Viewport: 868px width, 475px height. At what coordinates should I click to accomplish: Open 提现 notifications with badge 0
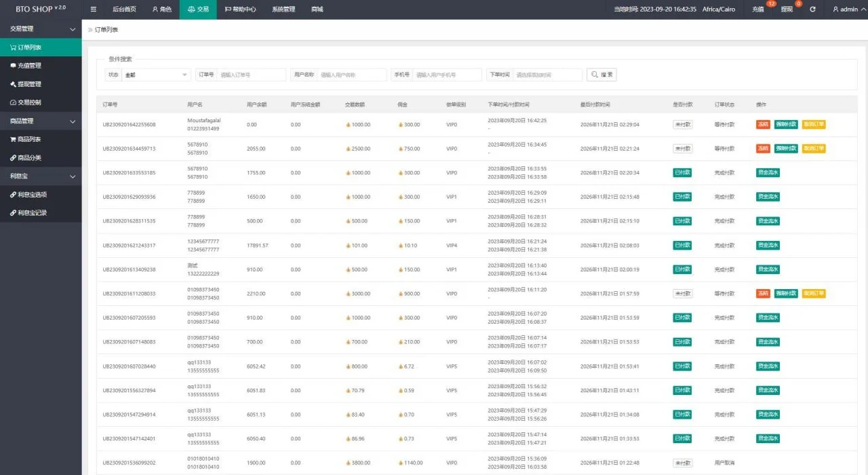click(787, 9)
